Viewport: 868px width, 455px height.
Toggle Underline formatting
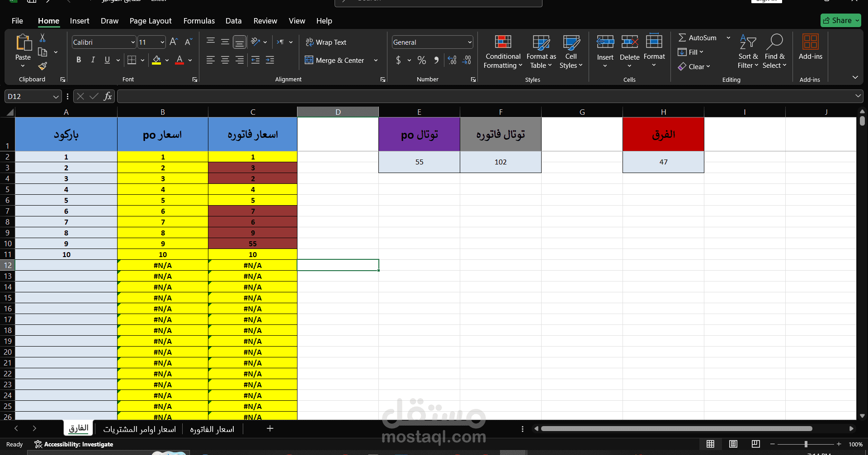(107, 60)
